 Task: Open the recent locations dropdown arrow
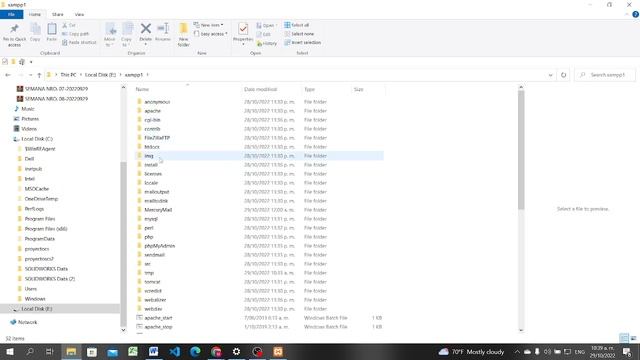[x=30, y=75]
